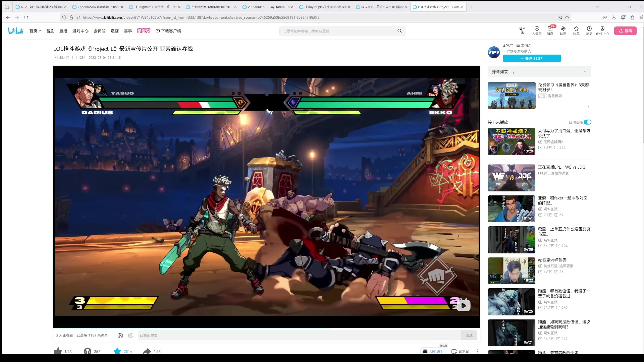
Task: Open 狗熊：如我我是数值怪 video title
Action: point(564,324)
